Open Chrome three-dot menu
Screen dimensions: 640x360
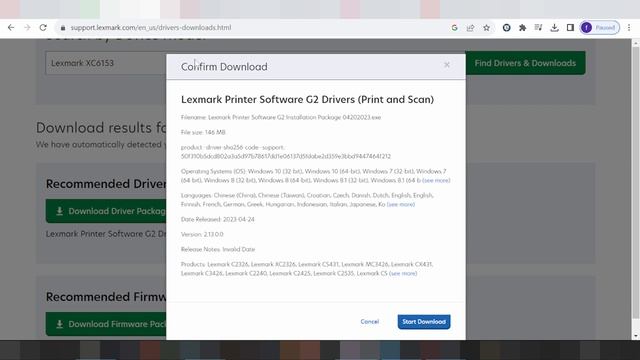tap(629, 28)
